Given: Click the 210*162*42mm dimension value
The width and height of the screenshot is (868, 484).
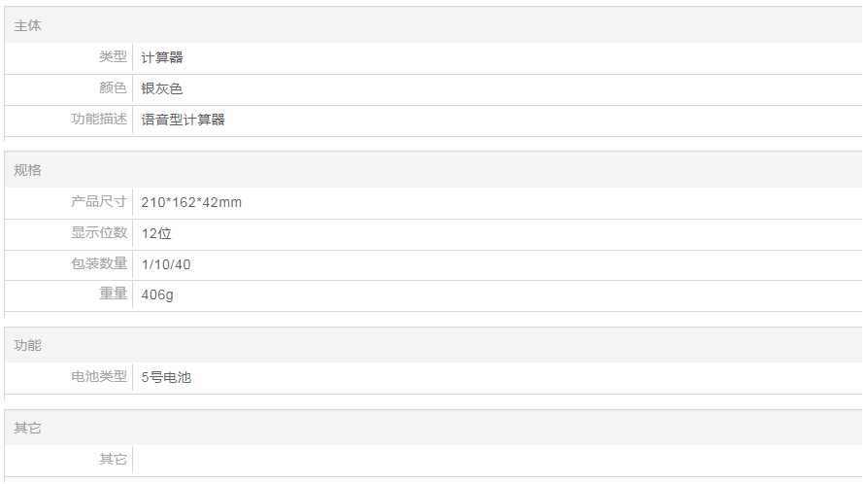Looking at the screenshot, I should point(191,202).
